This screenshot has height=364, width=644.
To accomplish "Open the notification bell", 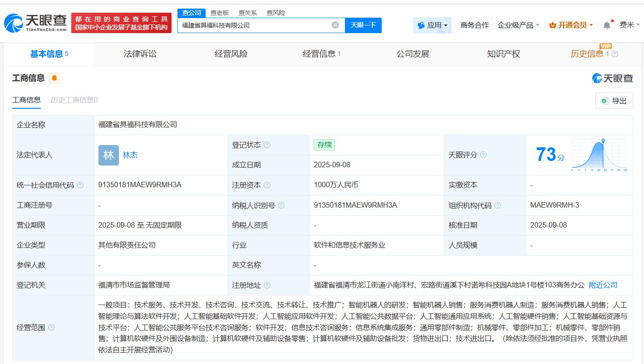I will tap(606, 25).
